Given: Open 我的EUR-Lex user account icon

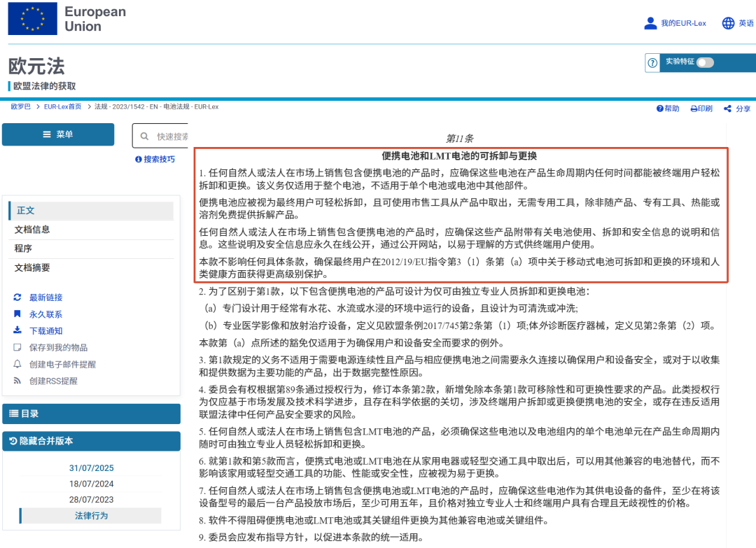Looking at the screenshot, I should 650,22.
